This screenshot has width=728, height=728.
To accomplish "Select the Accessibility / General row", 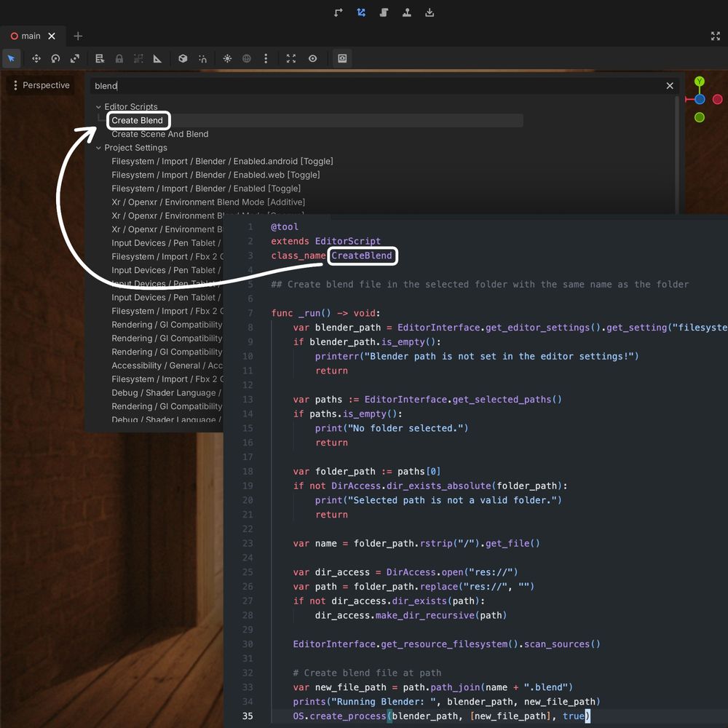I will tap(167, 366).
